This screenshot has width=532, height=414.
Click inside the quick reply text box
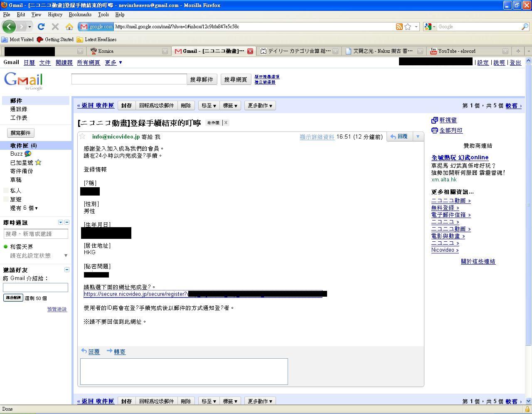click(184, 371)
